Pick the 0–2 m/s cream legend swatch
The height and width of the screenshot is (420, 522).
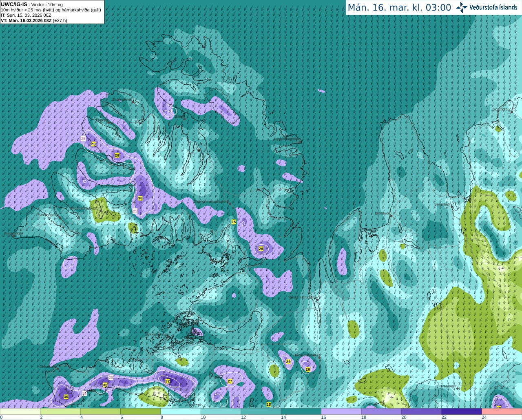[20, 411]
